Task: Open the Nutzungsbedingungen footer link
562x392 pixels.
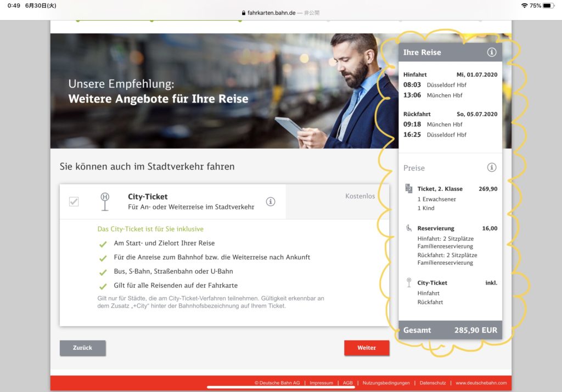Action: pos(386,383)
